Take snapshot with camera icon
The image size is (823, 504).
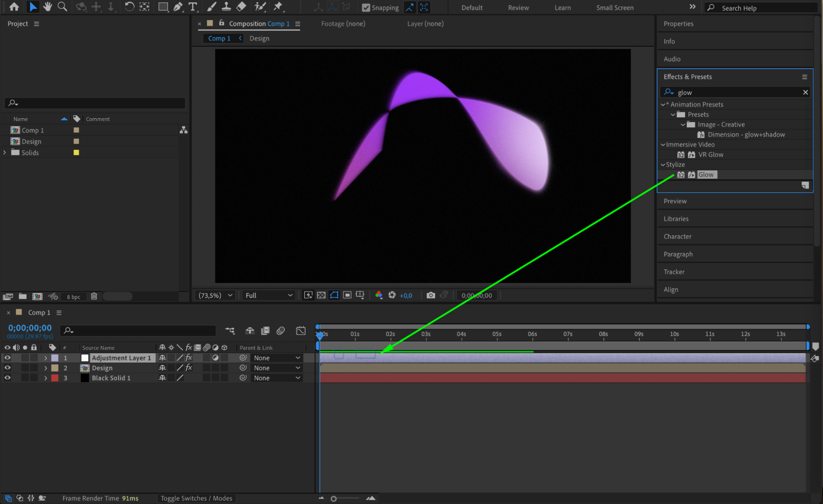pyautogui.click(x=431, y=295)
